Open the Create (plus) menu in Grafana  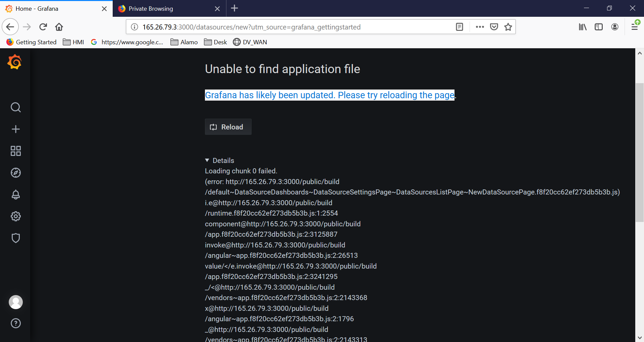(x=15, y=129)
